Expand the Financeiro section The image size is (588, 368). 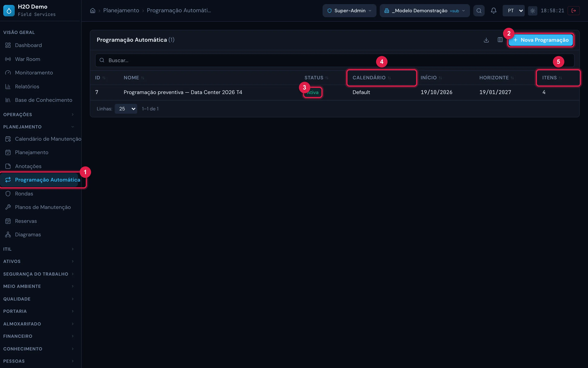coord(39,336)
